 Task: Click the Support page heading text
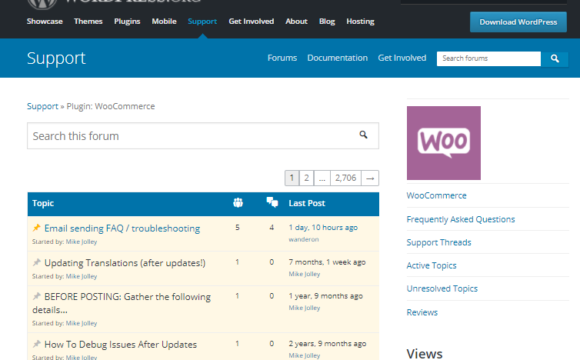tap(56, 58)
